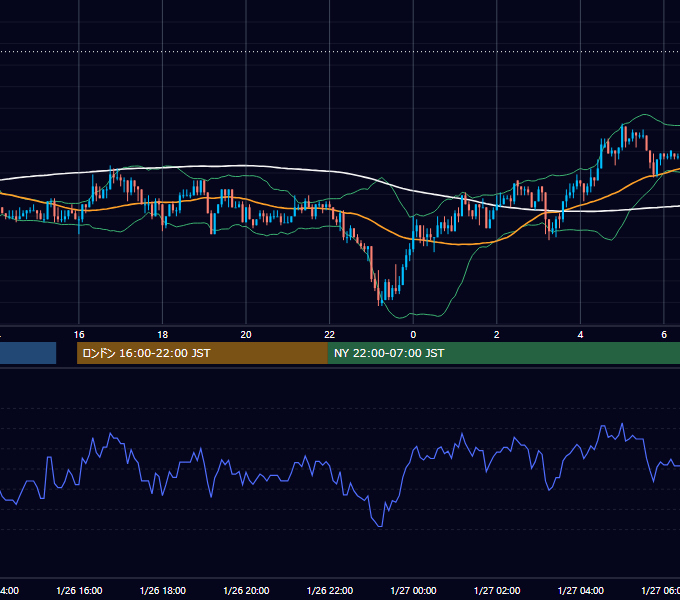Click the hour label 2 on price chart axis
The height and width of the screenshot is (600, 680).
click(x=497, y=335)
